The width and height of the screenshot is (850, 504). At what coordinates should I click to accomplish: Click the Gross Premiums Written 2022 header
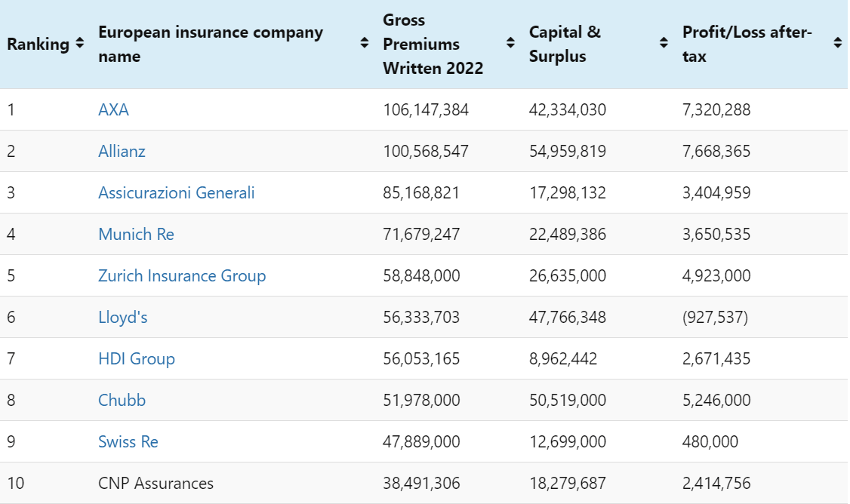click(x=433, y=44)
